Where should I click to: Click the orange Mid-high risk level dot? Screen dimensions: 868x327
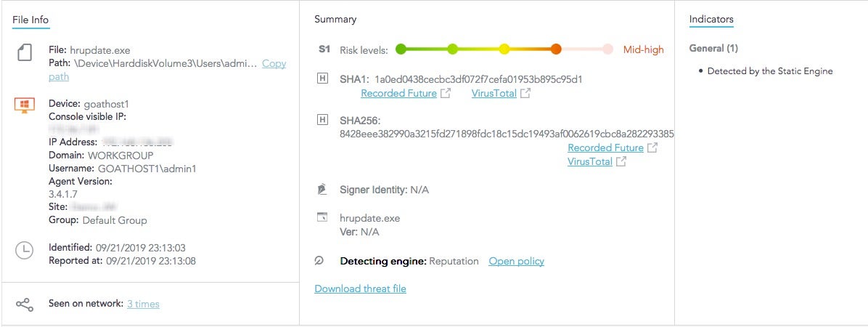coord(556,49)
